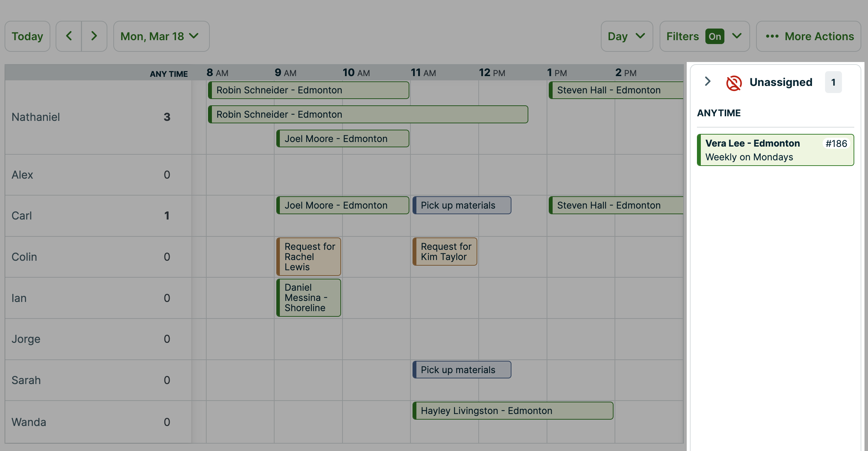The width and height of the screenshot is (868, 451).
Task: Go to the next day arrow
Action: coord(94,36)
